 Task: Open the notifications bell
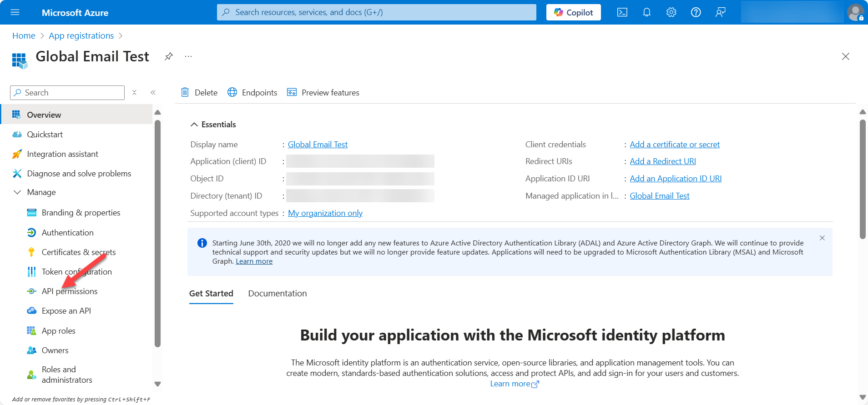(x=646, y=12)
